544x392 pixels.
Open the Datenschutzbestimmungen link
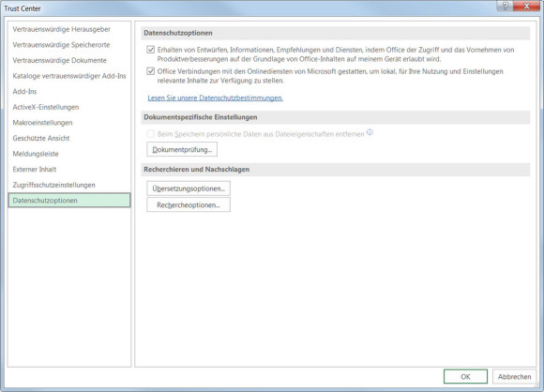coord(215,98)
